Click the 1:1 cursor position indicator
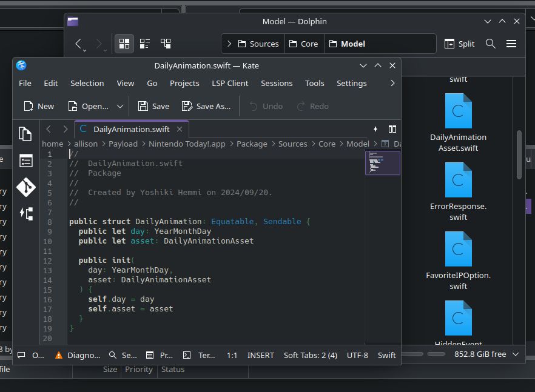This screenshot has height=392, width=535. click(x=232, y=356)
